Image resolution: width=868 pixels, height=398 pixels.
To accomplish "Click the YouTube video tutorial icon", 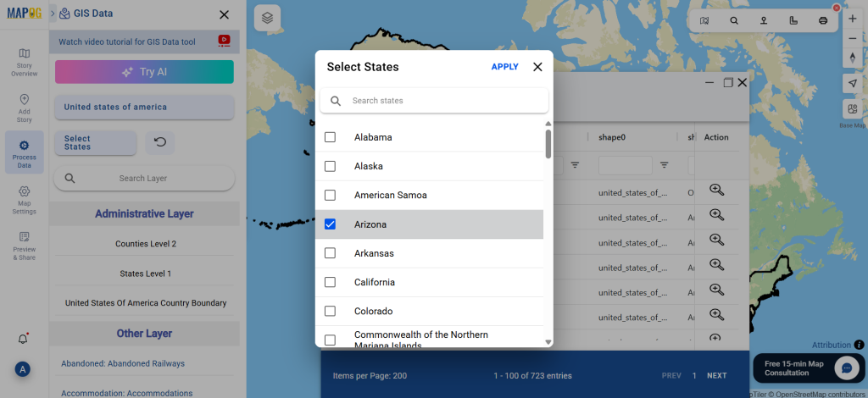I will click(224, 41).
